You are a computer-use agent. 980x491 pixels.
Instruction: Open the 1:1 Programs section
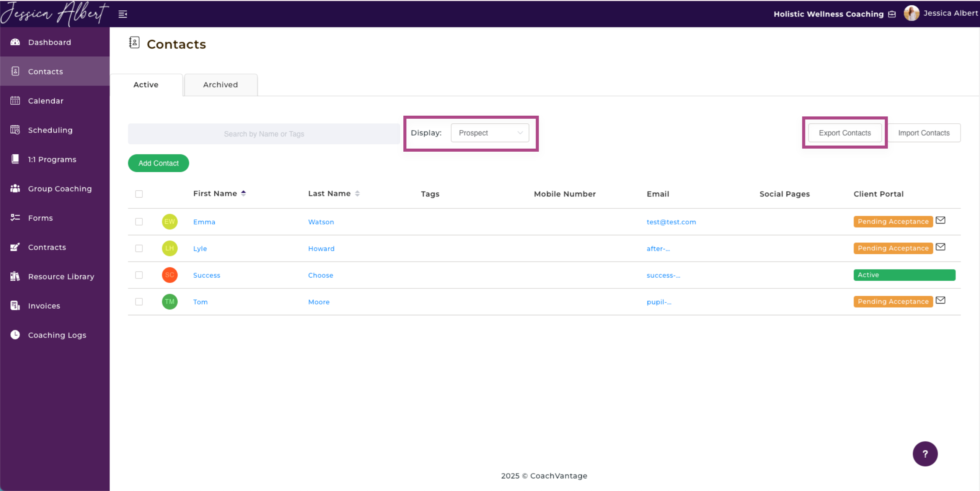tap(55, 159)
